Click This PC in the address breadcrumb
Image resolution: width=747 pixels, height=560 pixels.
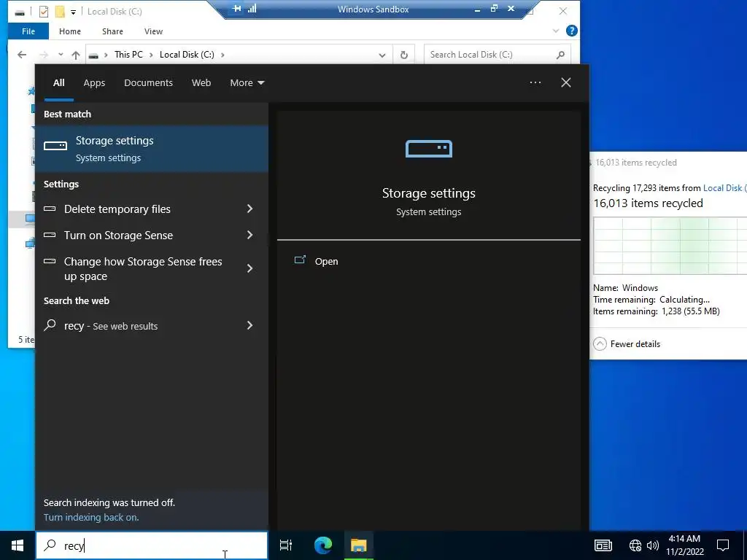[x=128, y=55]
